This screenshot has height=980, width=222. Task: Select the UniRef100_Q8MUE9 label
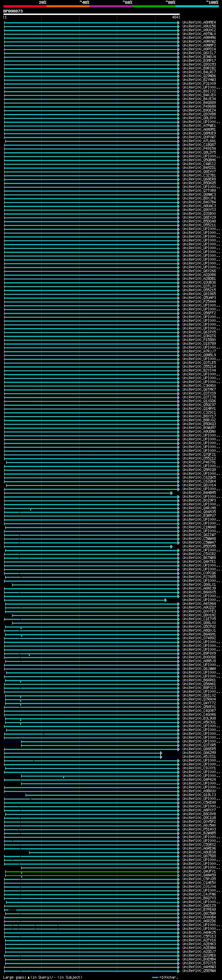coord(199,133)
